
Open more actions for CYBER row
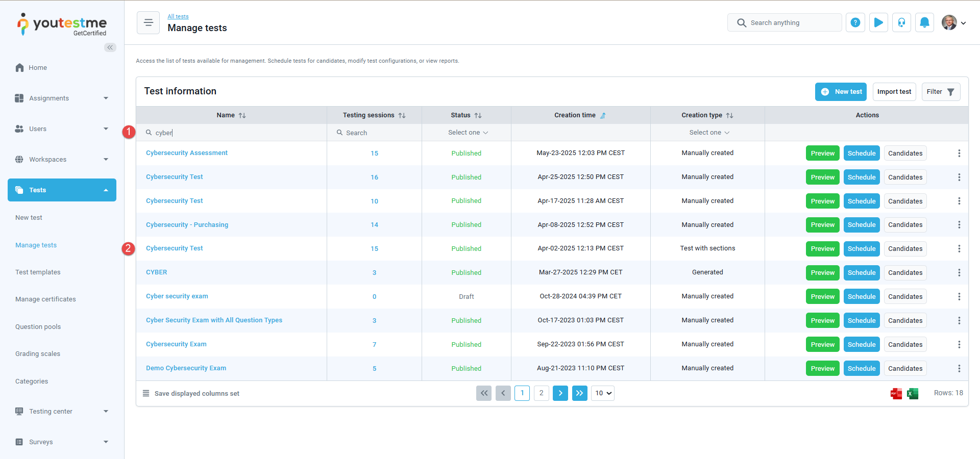(x=959, y=272)
